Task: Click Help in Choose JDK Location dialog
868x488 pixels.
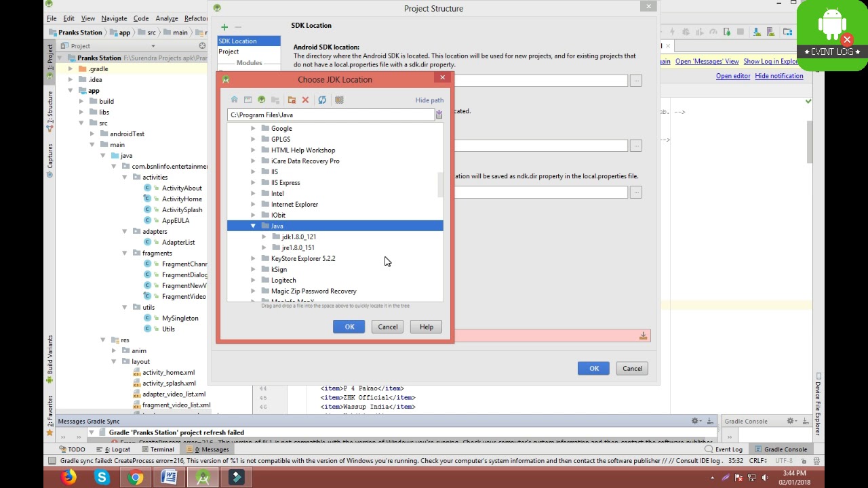Action: coord(426,327)
